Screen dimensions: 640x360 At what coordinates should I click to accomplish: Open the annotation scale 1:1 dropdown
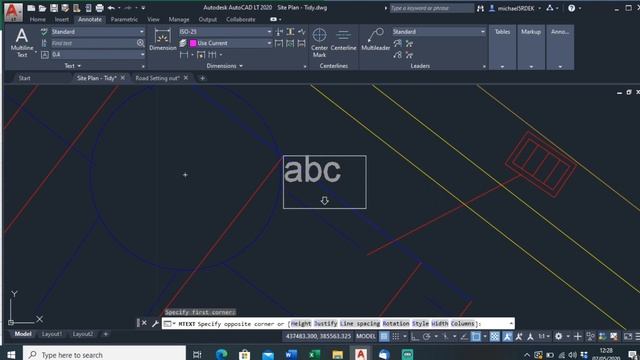[544, 336]
